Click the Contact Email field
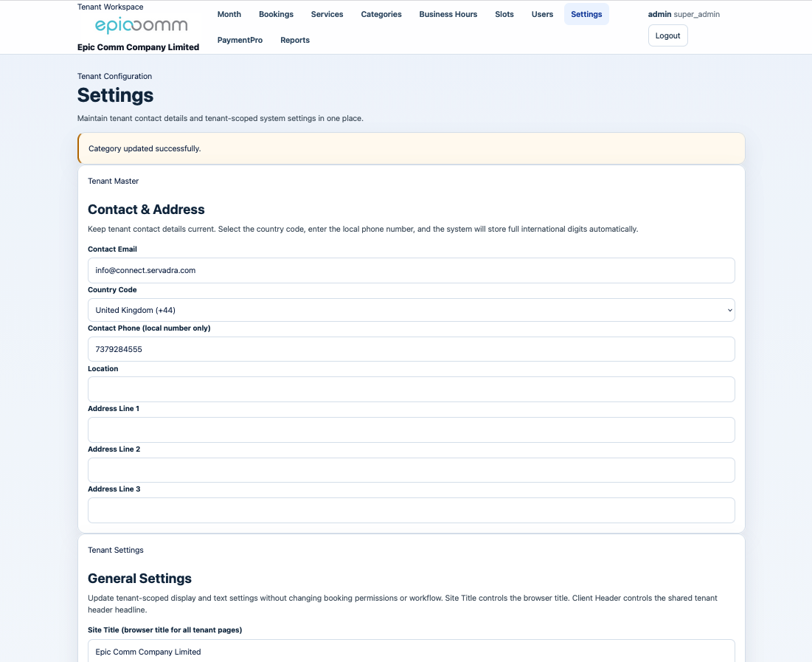This screenshot has height=662, width=812. [x=411, y=270]
